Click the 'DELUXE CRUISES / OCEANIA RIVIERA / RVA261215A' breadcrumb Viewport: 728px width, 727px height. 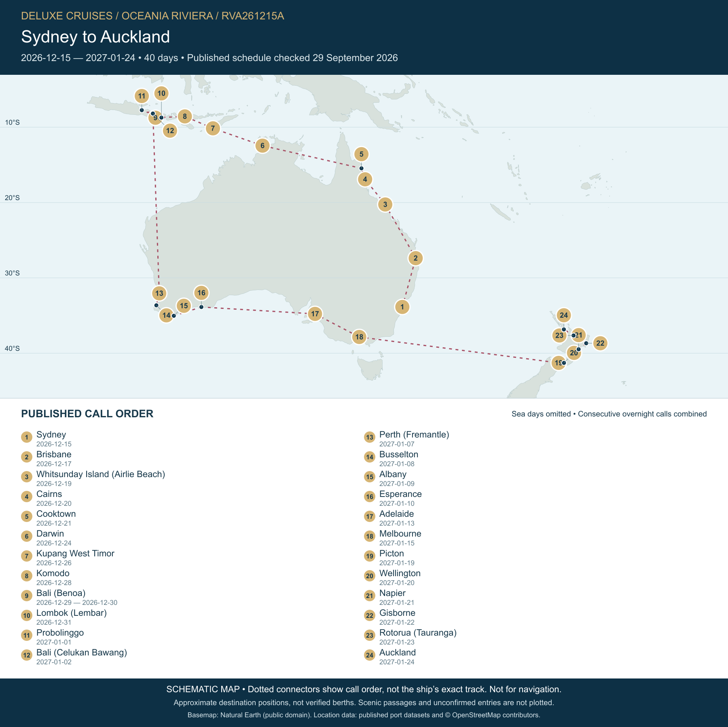pos(152,16)
